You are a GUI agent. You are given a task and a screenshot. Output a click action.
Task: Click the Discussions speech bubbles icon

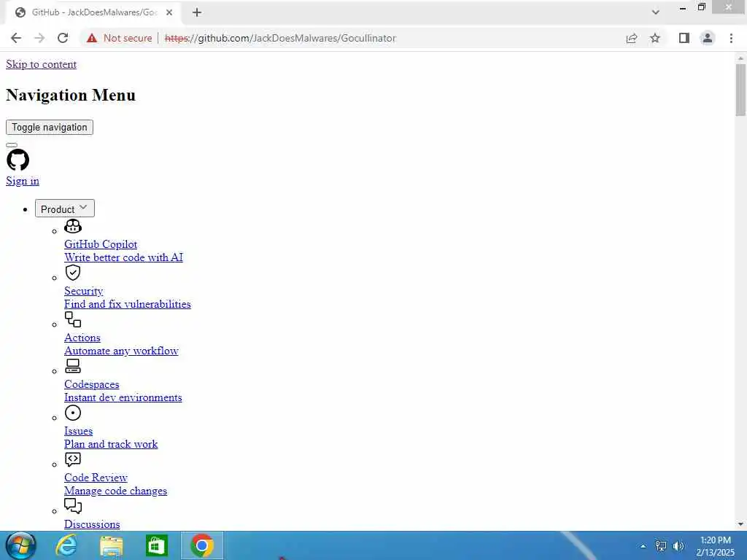point(73,506)
